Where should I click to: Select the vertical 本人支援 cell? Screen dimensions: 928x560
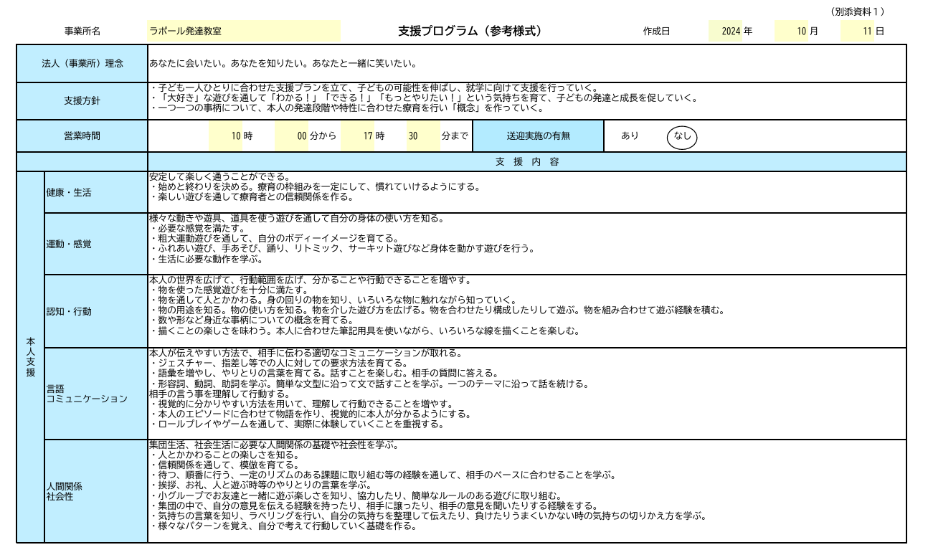pyautogui.click(x=30, y=357)
